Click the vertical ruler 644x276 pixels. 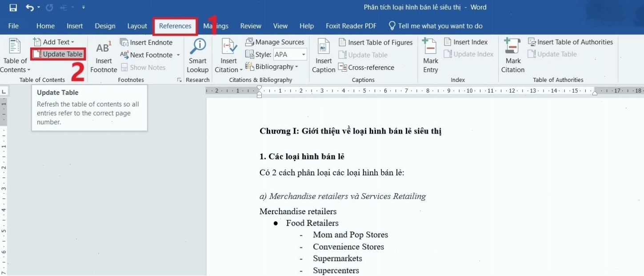click(x=4, y=186)
